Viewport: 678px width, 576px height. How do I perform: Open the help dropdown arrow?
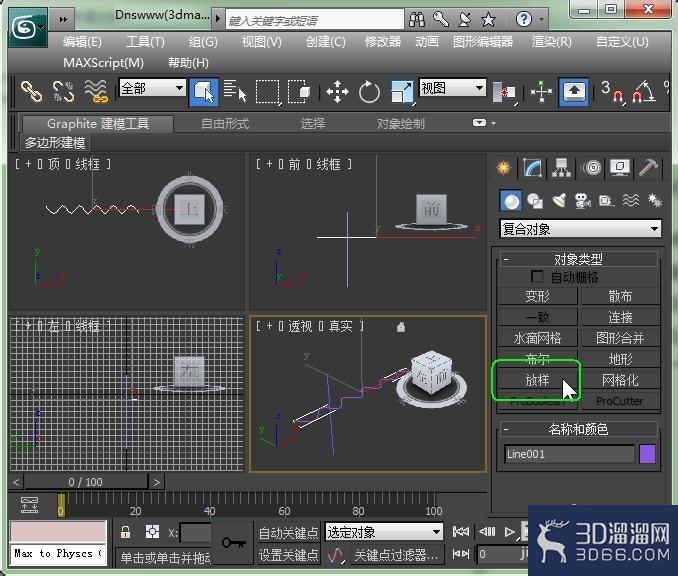point(541,19)
